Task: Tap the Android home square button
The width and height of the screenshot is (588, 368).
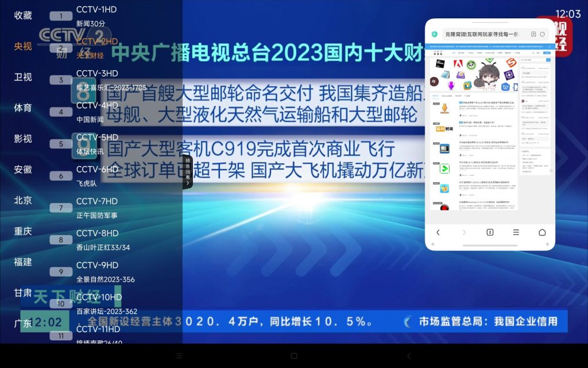Action: click(294, 355)
